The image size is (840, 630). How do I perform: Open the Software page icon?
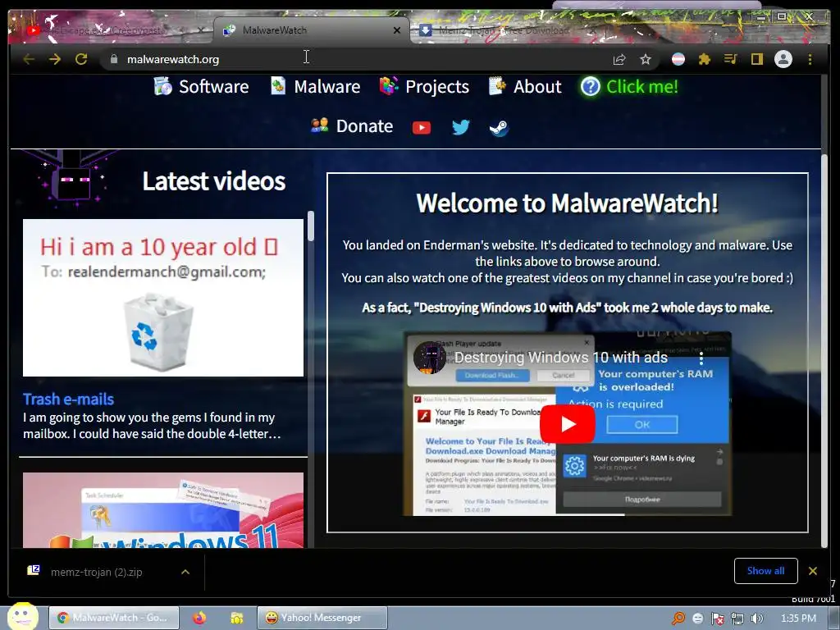click(x=163, y=86)
